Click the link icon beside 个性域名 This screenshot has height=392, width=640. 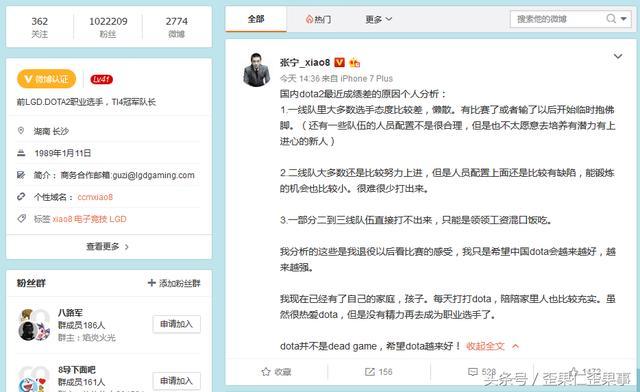(21, 197)
